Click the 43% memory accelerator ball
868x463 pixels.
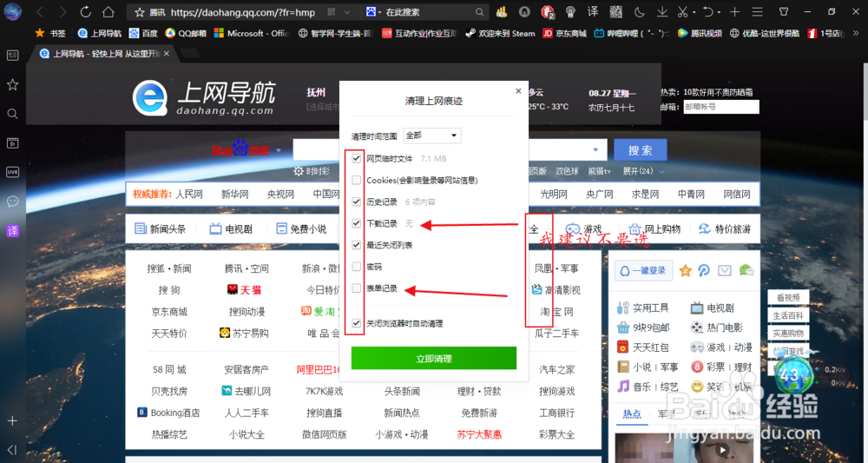point(792,375)
